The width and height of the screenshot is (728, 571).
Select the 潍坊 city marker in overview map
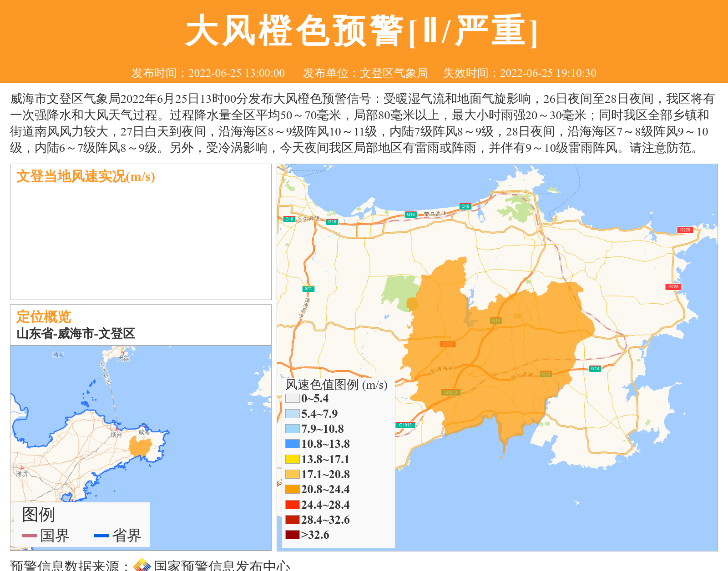click(x=21, y=468)
